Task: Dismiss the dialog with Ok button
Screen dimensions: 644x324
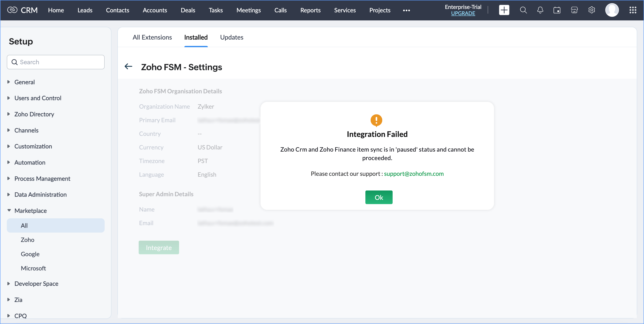Action: click(x=379, y=197)
